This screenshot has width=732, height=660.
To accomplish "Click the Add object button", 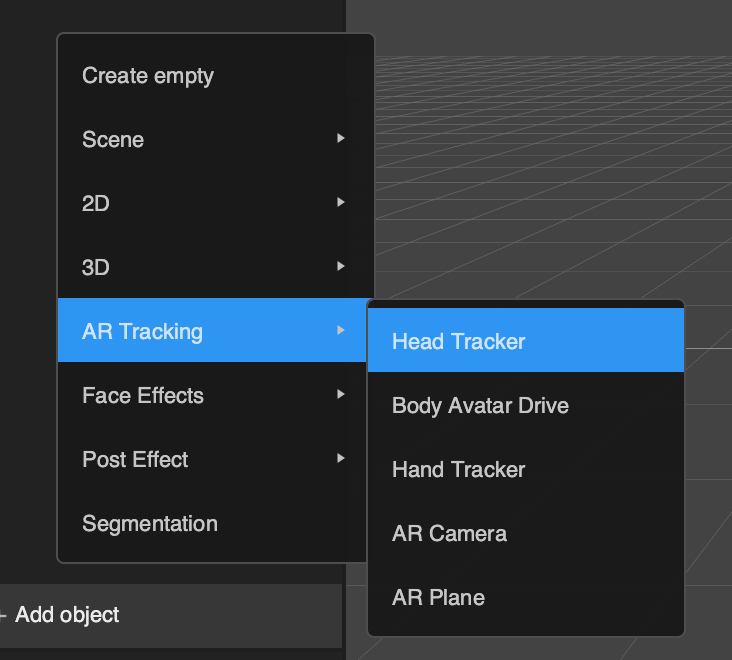I will (x=171, y=615).
